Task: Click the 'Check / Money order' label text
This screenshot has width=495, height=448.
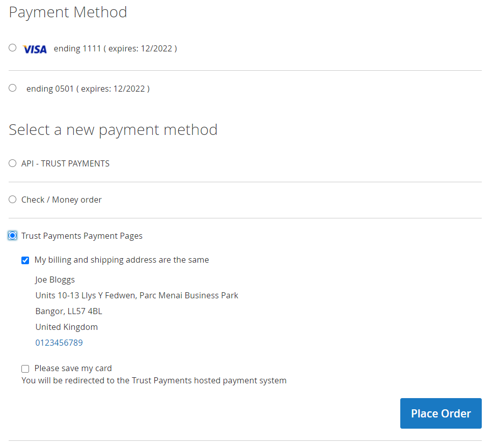Action: click(61, 200)
